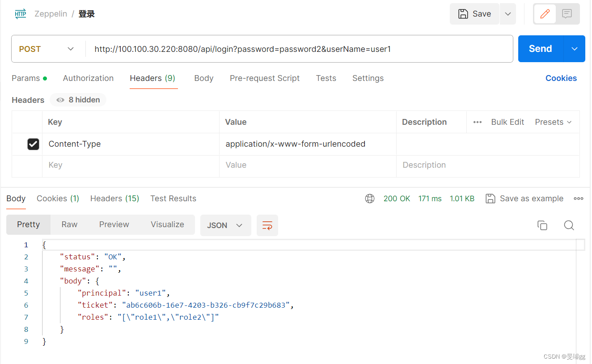Click the empty Value placeholder cell
The height and width of the screenshot is (364, 592).
[x=308, y=165]
